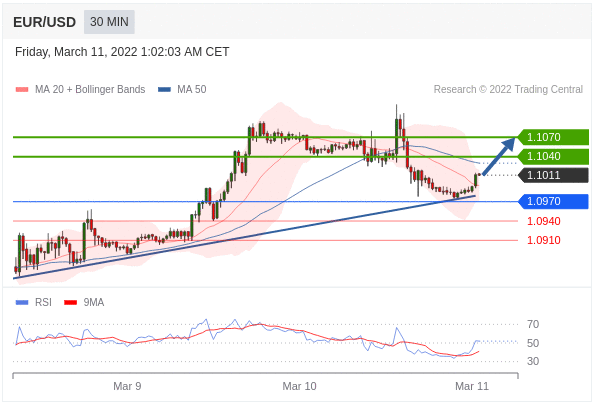The width and height of the screenshot is (597, 407).
Task: Click the Research © 2022 Trading Central credit
Action: pyautogui.click(x=508, y=89)
